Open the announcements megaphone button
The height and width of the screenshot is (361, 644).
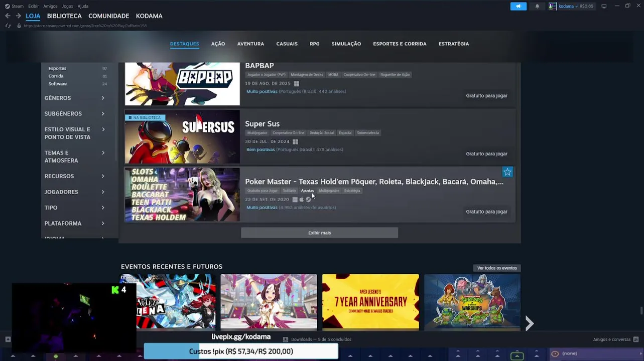point(519,6)
